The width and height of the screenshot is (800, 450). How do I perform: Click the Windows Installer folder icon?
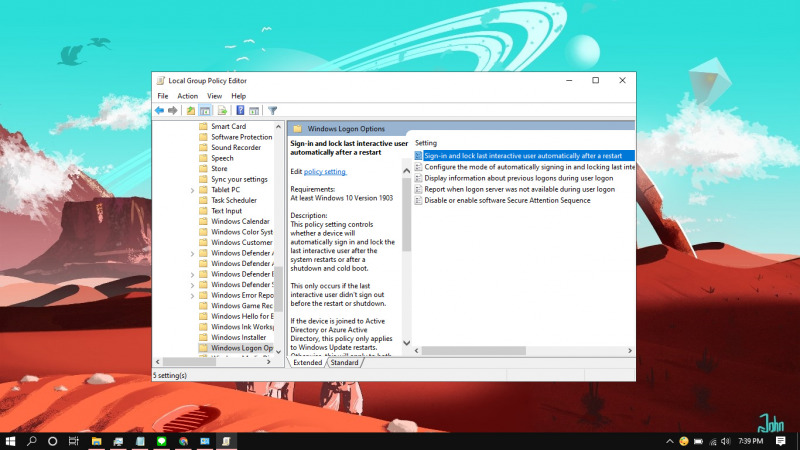click(203, 337)
